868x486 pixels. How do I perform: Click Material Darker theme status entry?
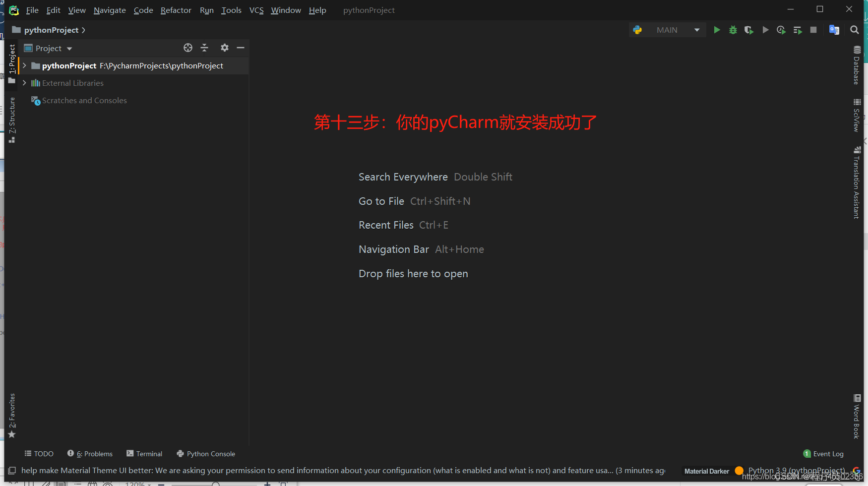point(707,471)
